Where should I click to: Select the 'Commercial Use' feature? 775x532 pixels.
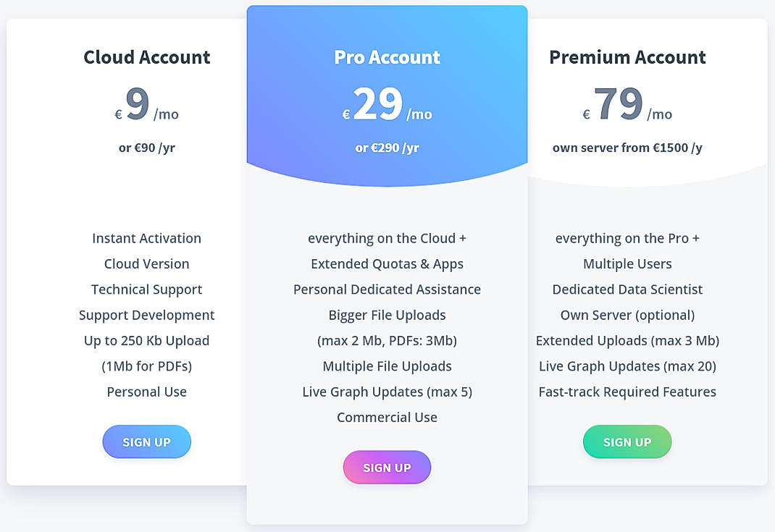pyautogui.click(x=387, y=417)
